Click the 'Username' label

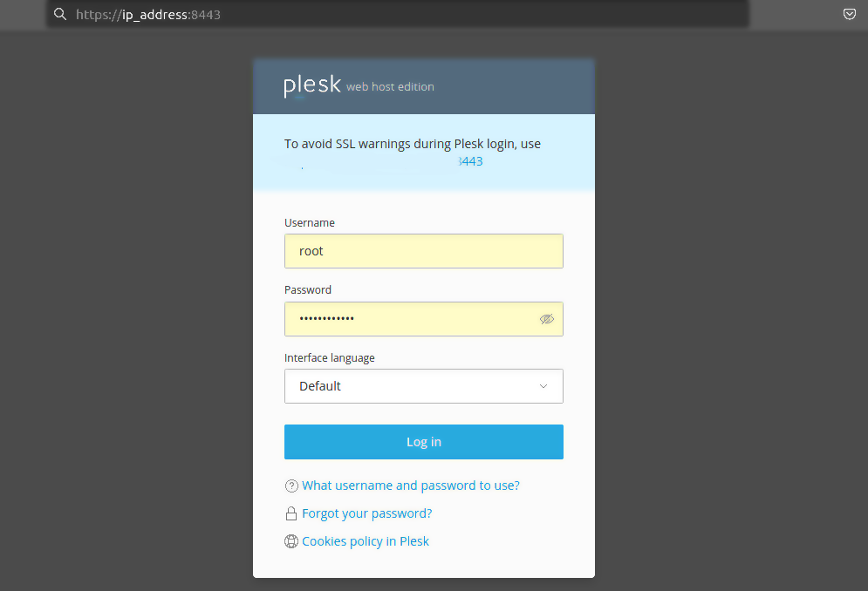pos(310,222)
